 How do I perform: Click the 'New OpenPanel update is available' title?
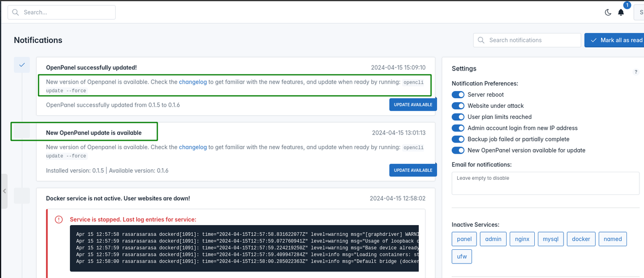click(x=94, y=133)
